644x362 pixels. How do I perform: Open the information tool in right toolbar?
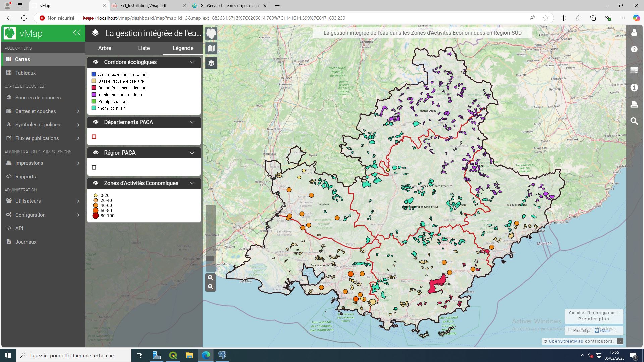pyautogui.click(x=634, y=87)
